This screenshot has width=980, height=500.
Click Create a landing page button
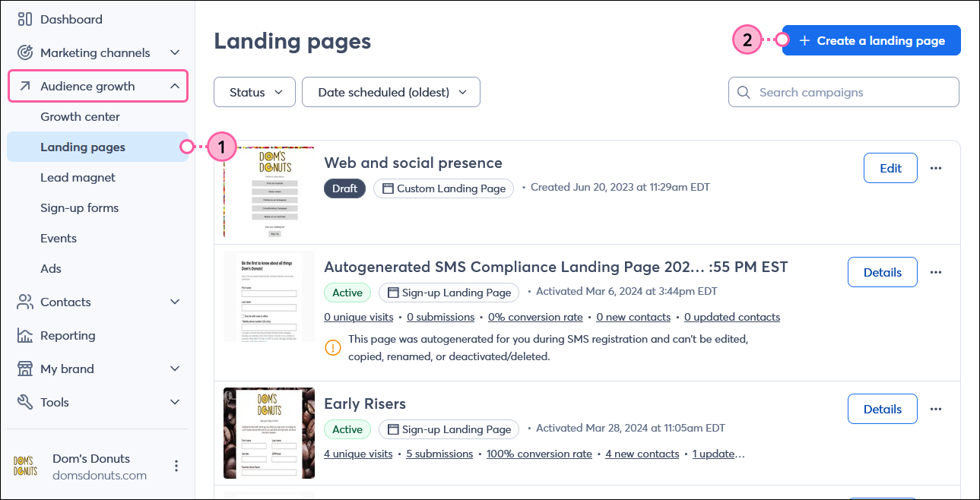871,40
